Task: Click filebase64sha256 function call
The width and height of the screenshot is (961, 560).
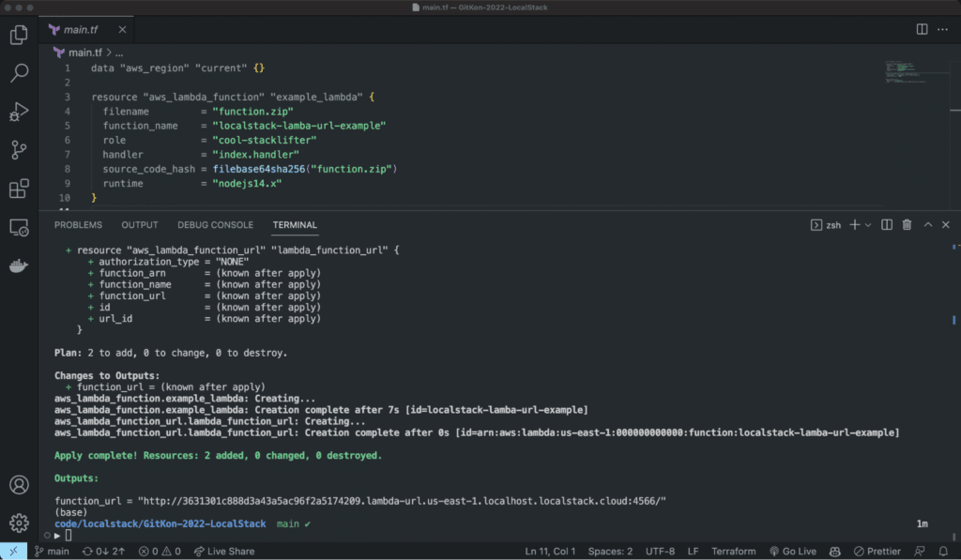Action: click(x=259, y=169)
